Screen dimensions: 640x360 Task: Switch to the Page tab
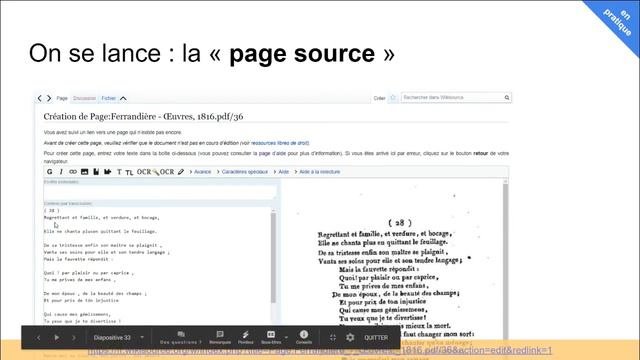click(62, 98)
